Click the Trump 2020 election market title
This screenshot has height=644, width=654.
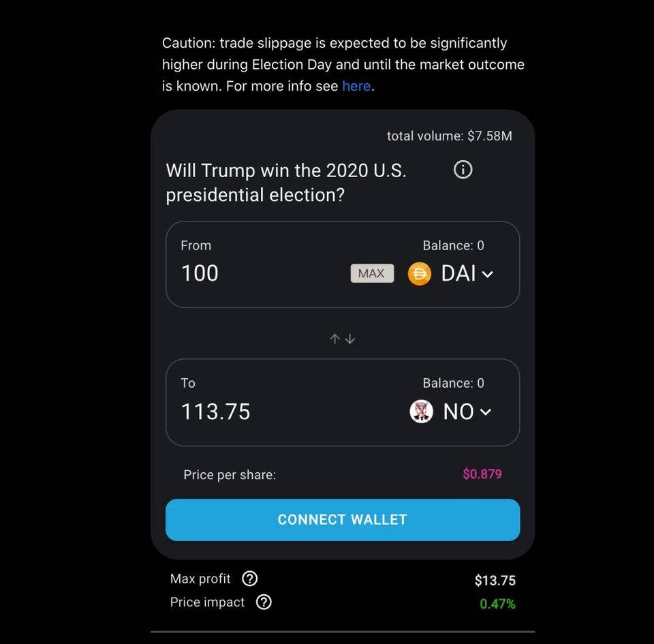286,183
